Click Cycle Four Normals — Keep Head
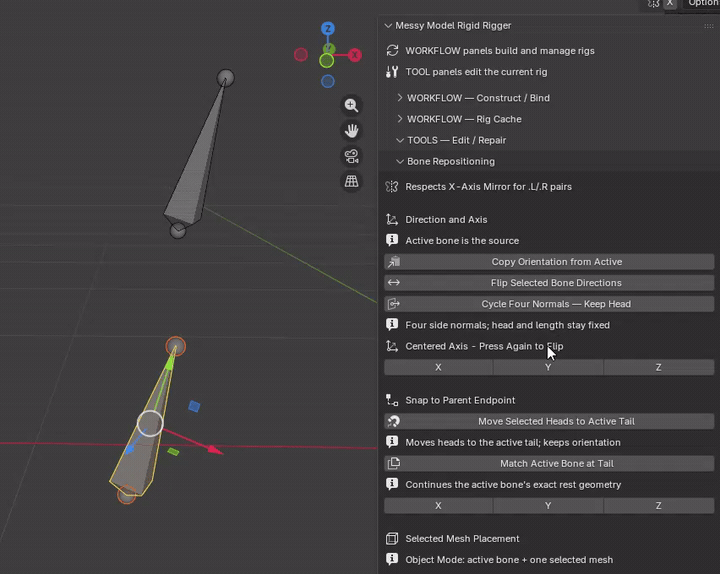 (549, 304)
